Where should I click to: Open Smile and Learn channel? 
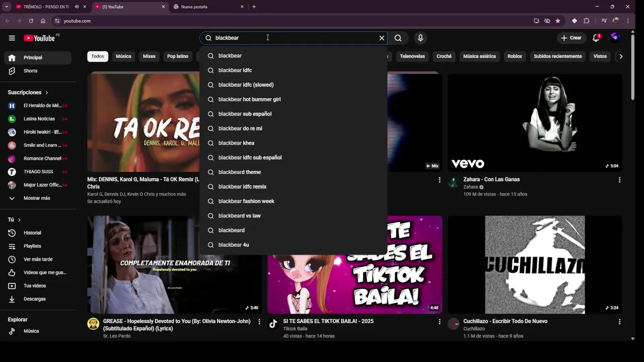(38, 145)
